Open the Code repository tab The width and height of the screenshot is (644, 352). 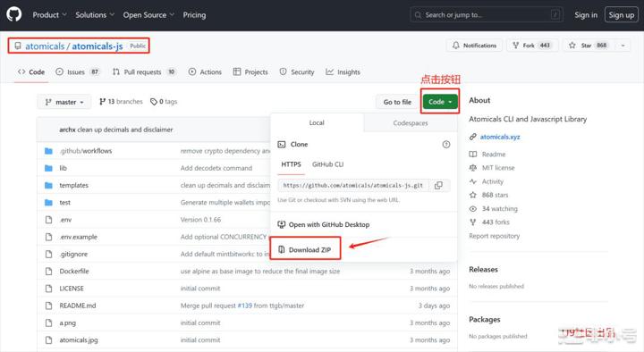pyautogui.click(x=30, y=71)
